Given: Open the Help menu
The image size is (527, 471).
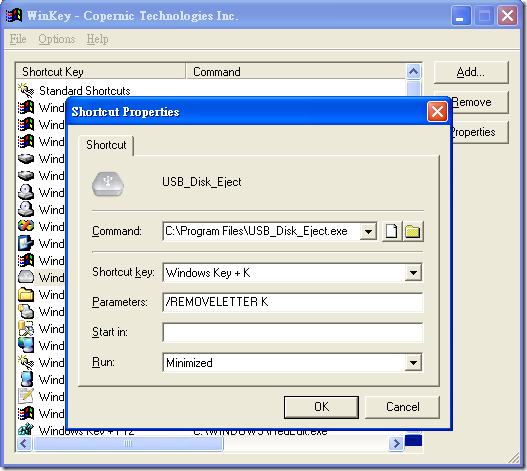Looking at the screenshot, I should [x=97, y=39].
